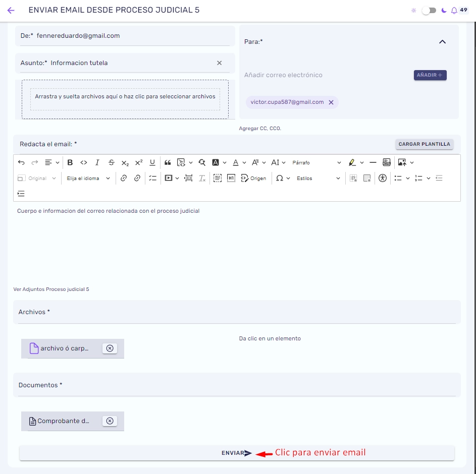Go back with the purple arrow icon
Viewport: 476px width, 474px height.
(x=11, y=11)
